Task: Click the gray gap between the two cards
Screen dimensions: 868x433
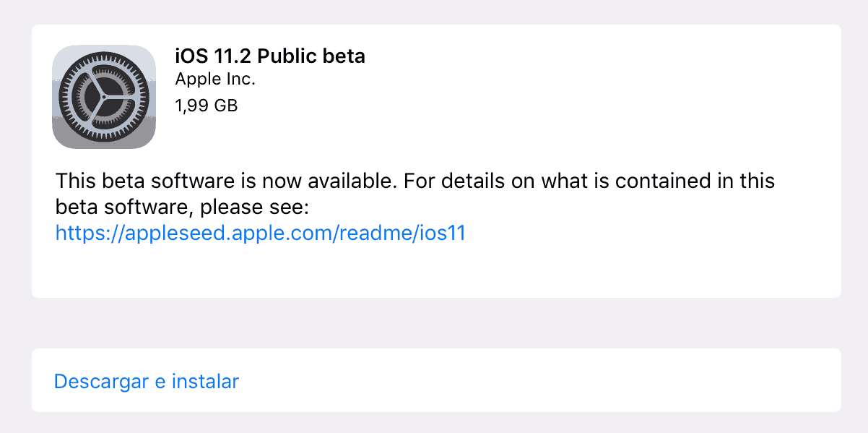Action: (436, 323)
